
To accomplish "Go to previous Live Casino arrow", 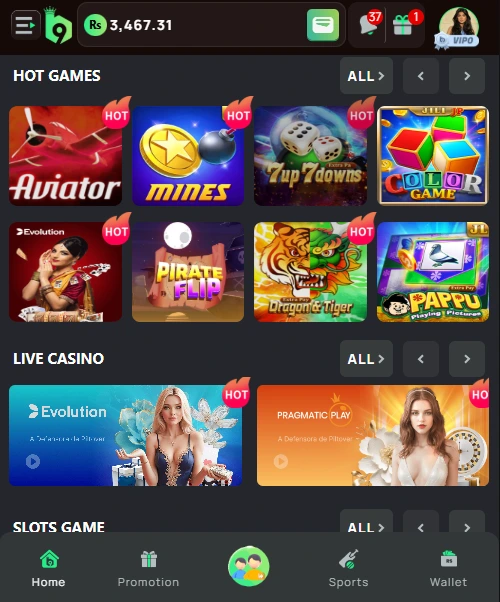I will (421, 359).
